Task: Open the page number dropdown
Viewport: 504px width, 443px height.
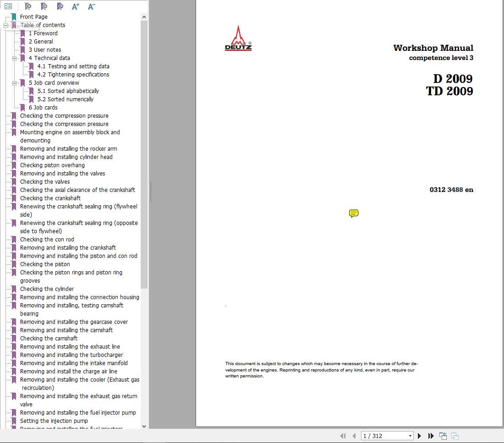Action: [x=410, y=436]
